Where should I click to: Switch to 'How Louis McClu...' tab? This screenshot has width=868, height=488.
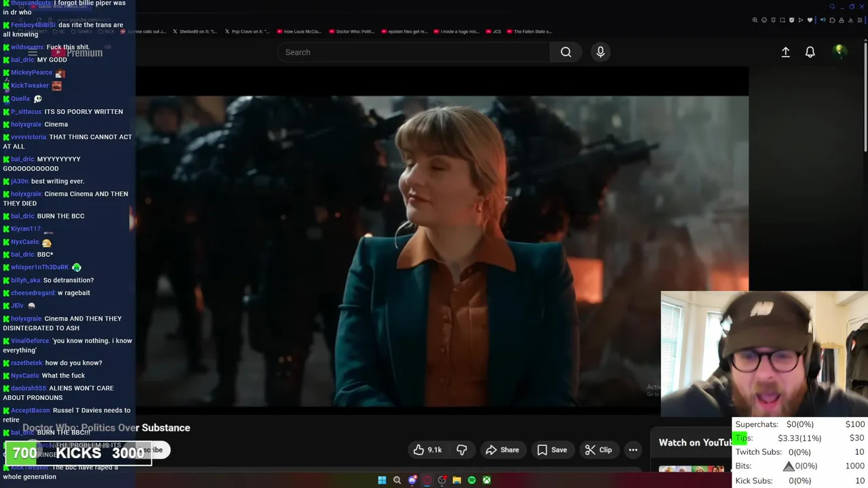click(298, 31)
